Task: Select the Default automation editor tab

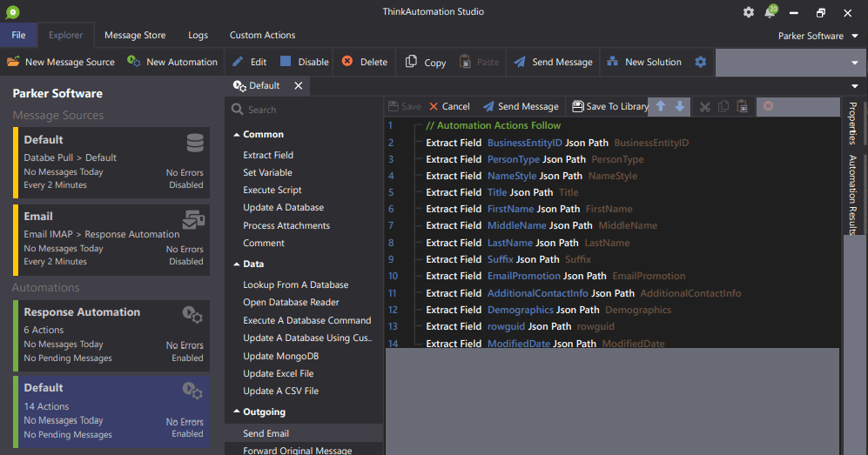Action: (x=264, y=85)
